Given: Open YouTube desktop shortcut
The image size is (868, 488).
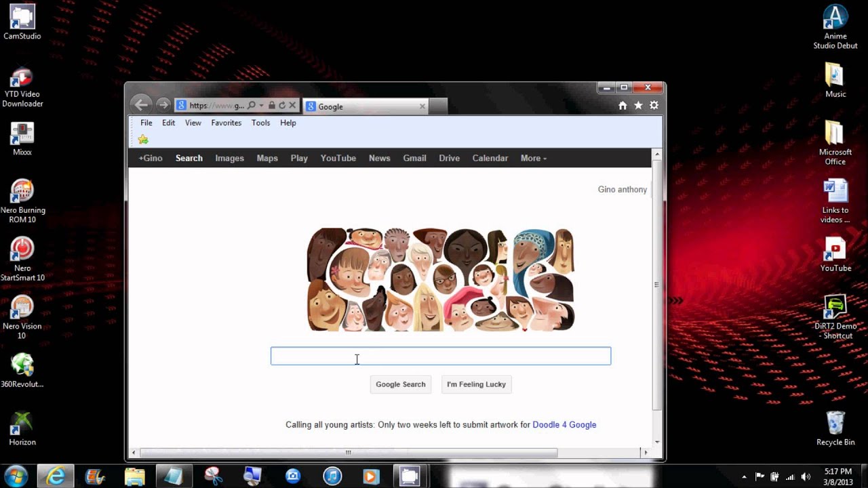Looking at the screenshot, I should [835, 254].
